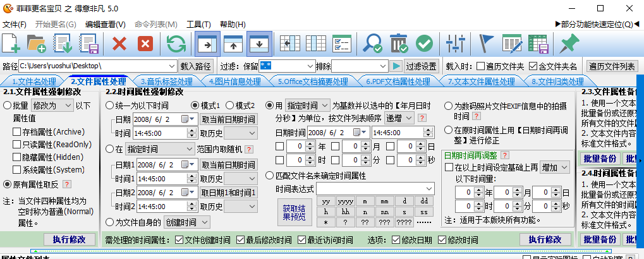Open the 递增 order dropdown
644x259 pixels.
399,117
